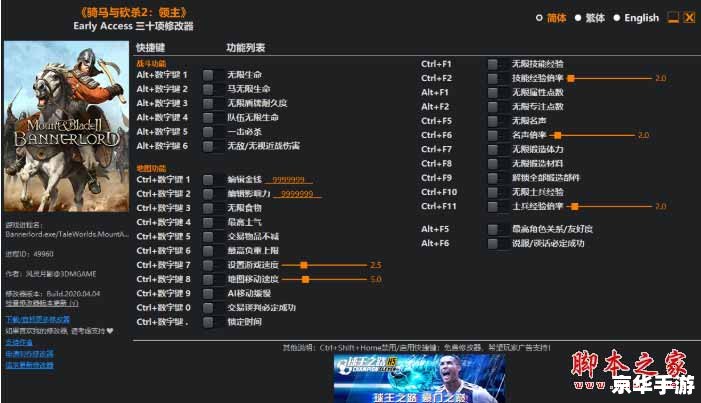This screenshot has height=403, width=701.
Task: Enable 锁定时间 checkbox (Ctrl+数字键 .)
Action: pyautogui.click(x=208, y=322)
